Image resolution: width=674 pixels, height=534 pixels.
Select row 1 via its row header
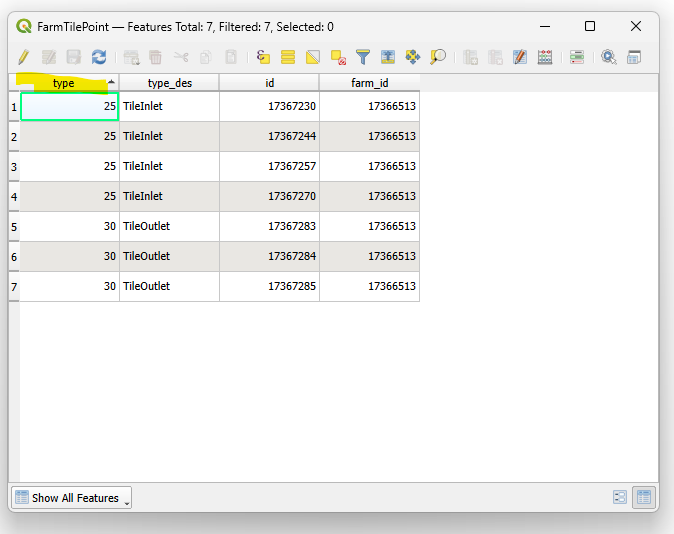tap(14, 107)
